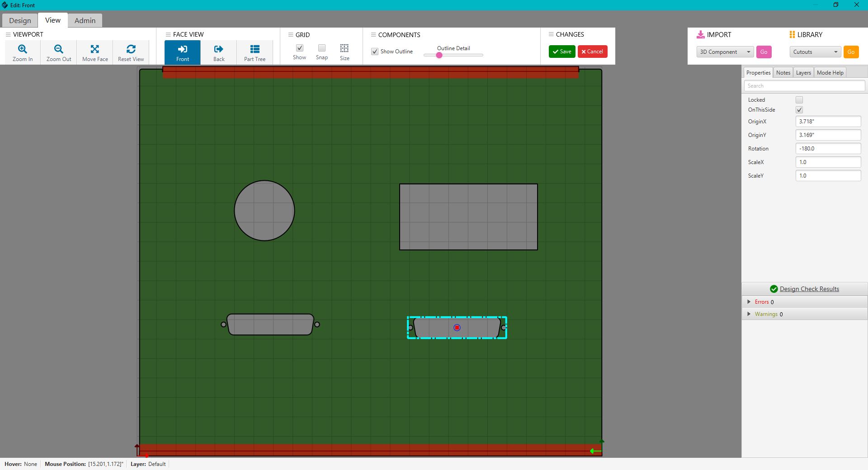Viewport: 868px width, 470px height.
Task: Check the Locked property checkbox
Action: 799,100
